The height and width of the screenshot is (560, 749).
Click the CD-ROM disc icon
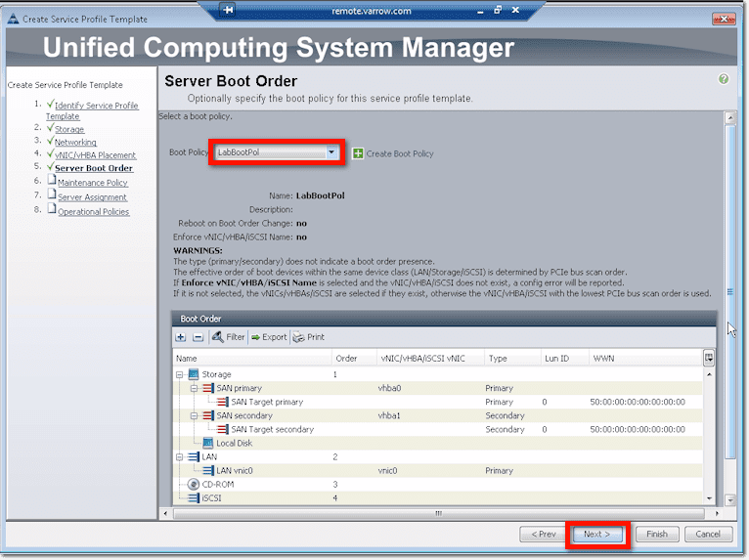(194, 484)
